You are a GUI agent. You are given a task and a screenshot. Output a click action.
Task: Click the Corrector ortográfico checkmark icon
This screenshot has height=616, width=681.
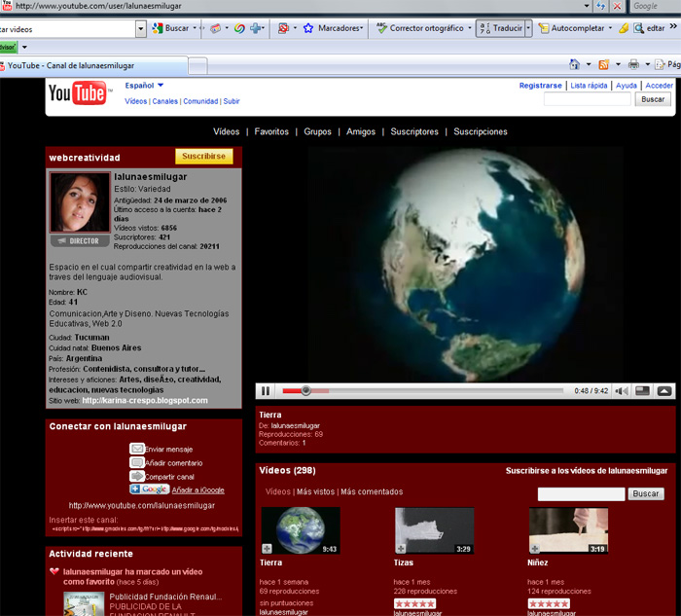(x=381, y=28)
